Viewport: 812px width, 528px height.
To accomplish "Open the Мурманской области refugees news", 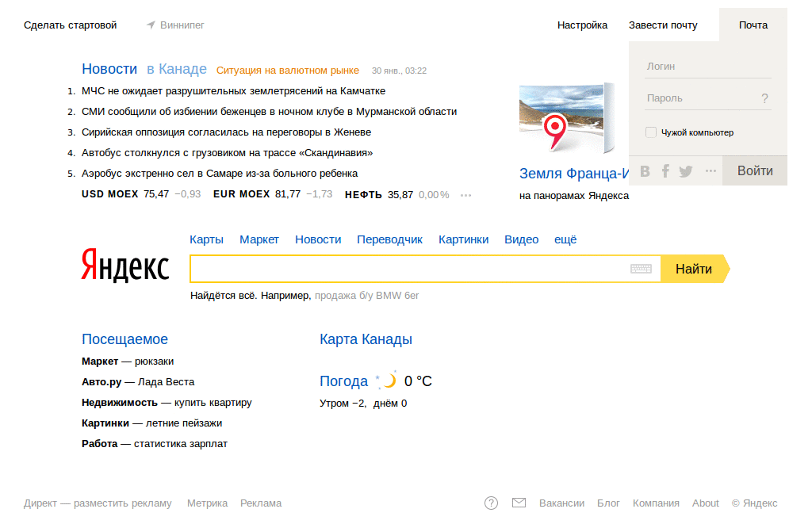I will click(270, 112).
